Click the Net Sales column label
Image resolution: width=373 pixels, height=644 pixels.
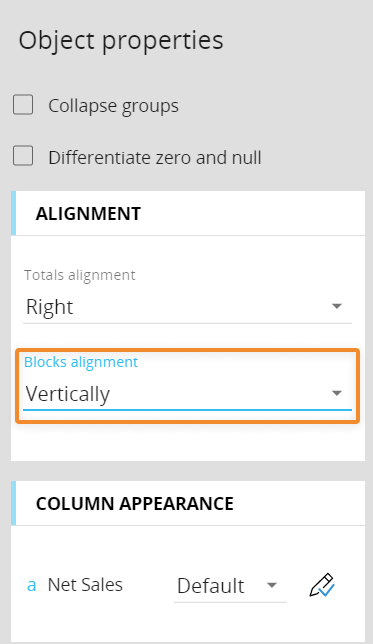point(85,584)
